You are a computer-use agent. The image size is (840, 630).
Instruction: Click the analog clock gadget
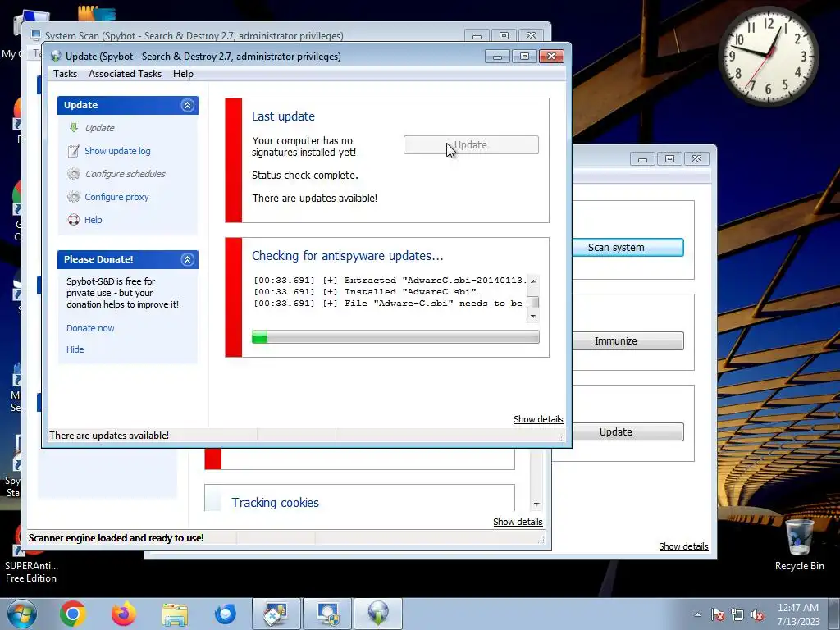pos(768,55)
